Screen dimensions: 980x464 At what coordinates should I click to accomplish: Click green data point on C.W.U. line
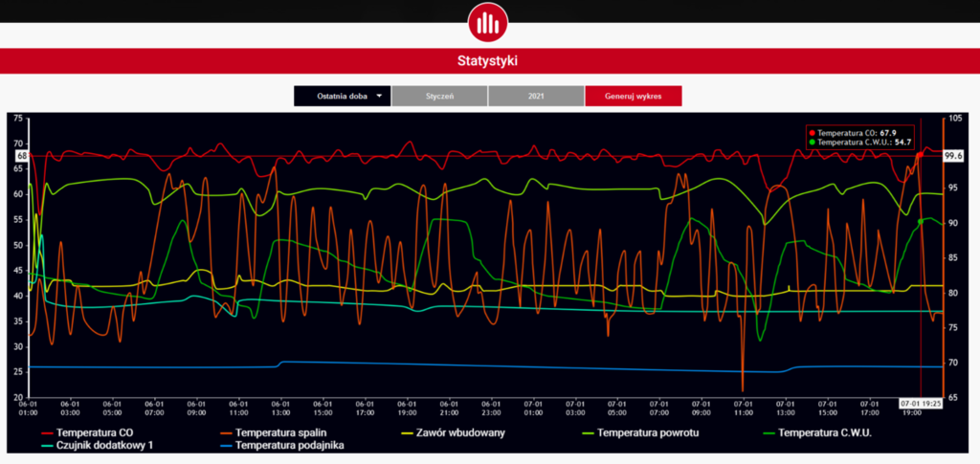coord(920,221)
